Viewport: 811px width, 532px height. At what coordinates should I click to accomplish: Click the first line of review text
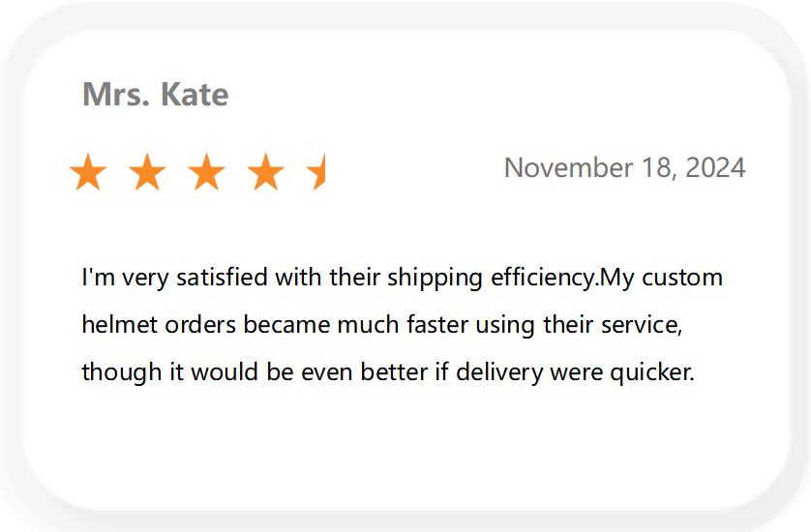tap(403, 278)
